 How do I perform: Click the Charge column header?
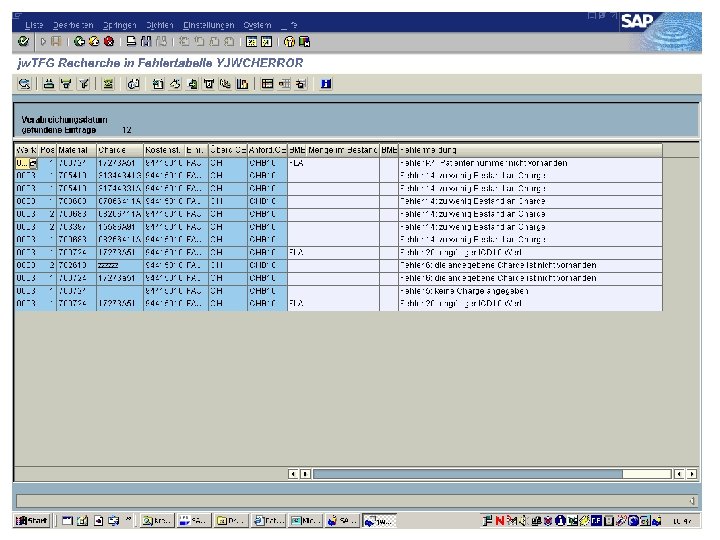[x=120, y=150]
